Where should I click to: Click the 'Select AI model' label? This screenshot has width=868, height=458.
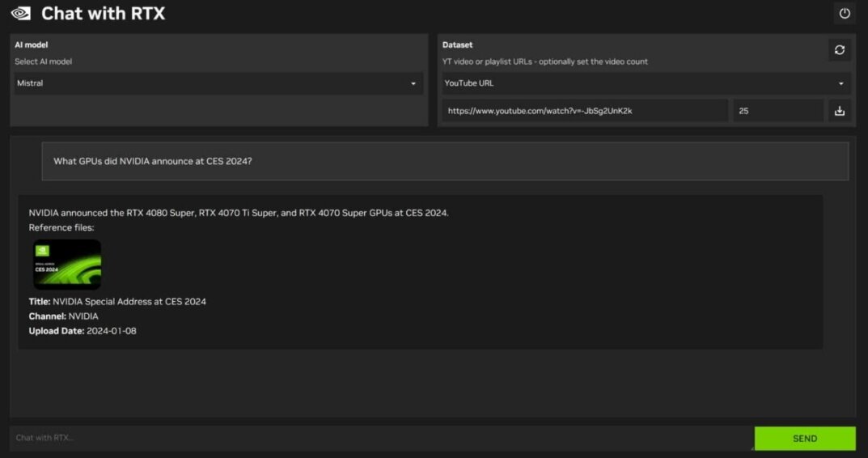(x=43, y=61)
